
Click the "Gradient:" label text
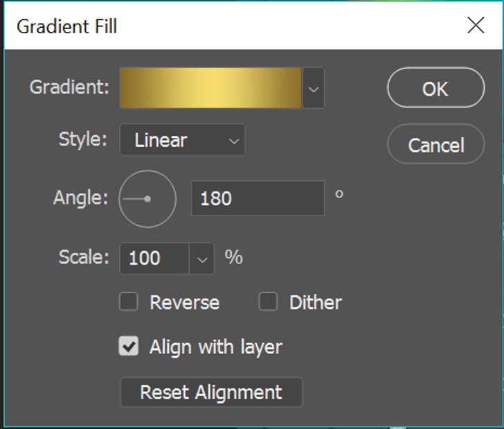point(69,87)
